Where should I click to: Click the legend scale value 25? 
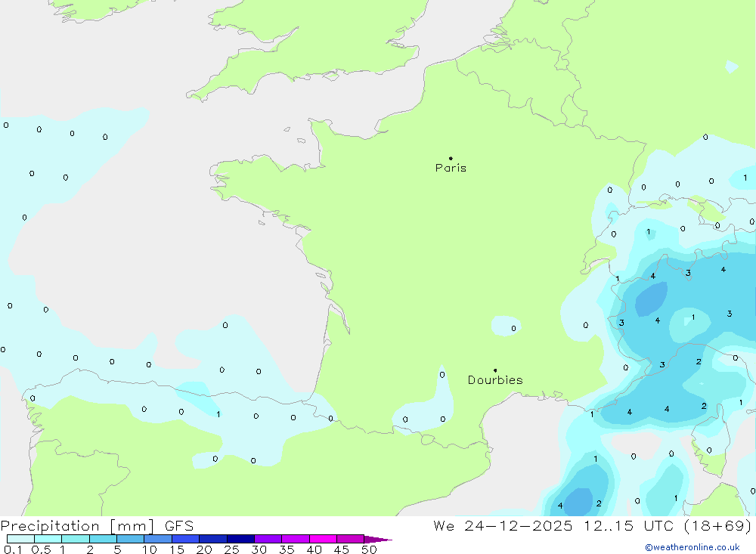(231, 549)
